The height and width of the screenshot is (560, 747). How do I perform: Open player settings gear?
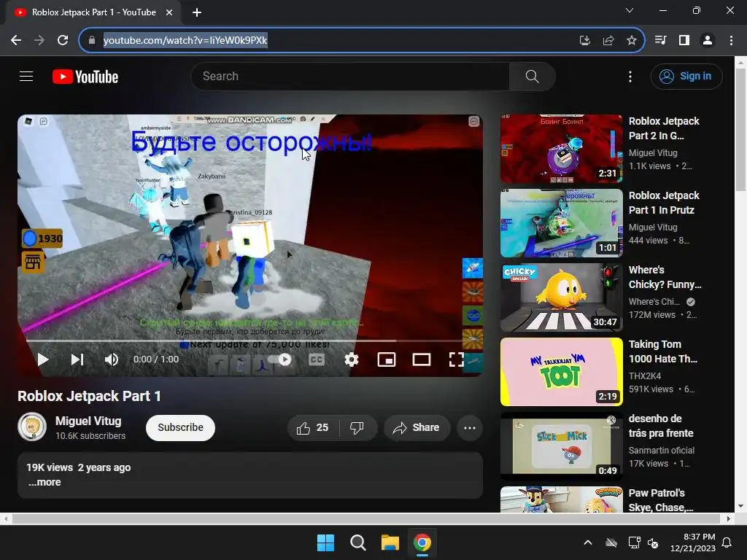point(352,359)
